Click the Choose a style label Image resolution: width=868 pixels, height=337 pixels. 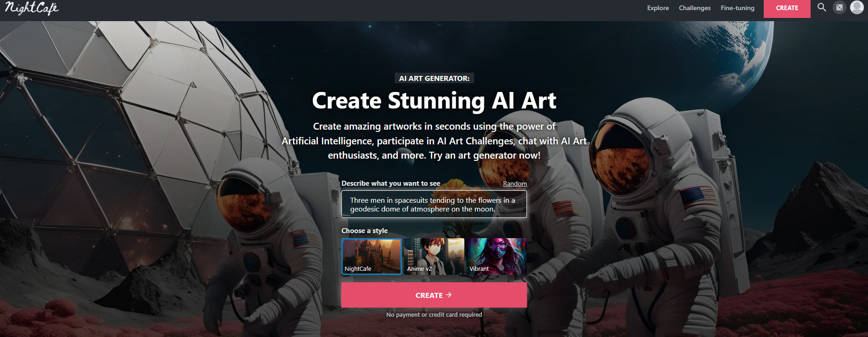tap(364, 231)
